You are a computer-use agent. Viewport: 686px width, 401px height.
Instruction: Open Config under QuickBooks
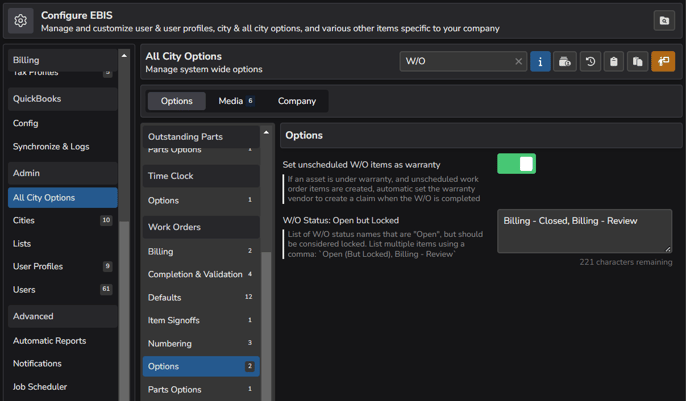(x=63, y=123)
